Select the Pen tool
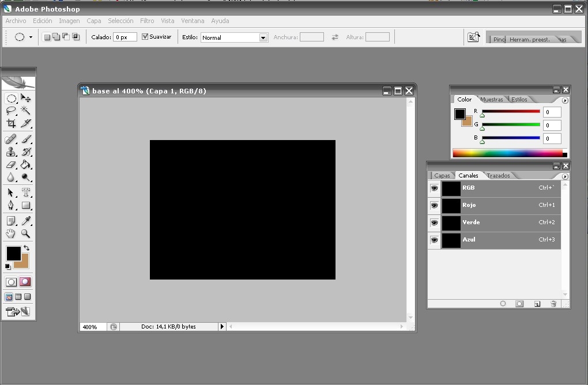Viewport: 588px width, 385px height. click(12, 205)
